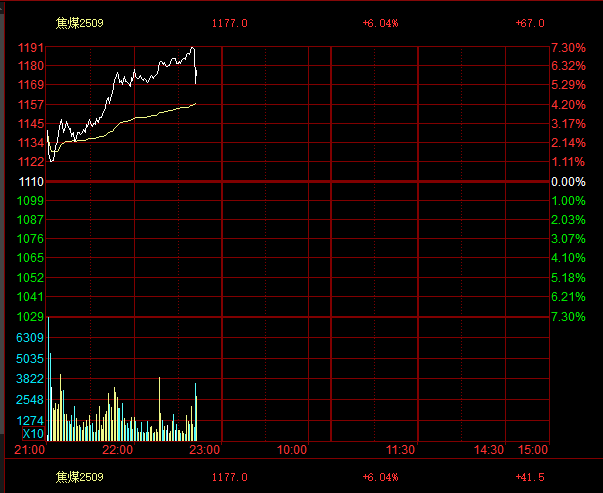Click the green 2.03% percent label
This screenshot has height=493, width=603.
(x=568, y=220)
